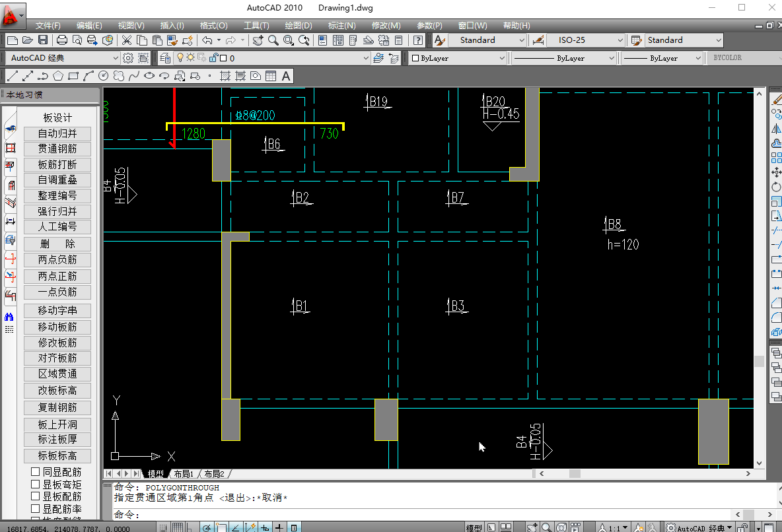Switch to the 布局2 layout tab
Image resolution: width=782 pixels, height=532 pixels.
pos(215,474)
